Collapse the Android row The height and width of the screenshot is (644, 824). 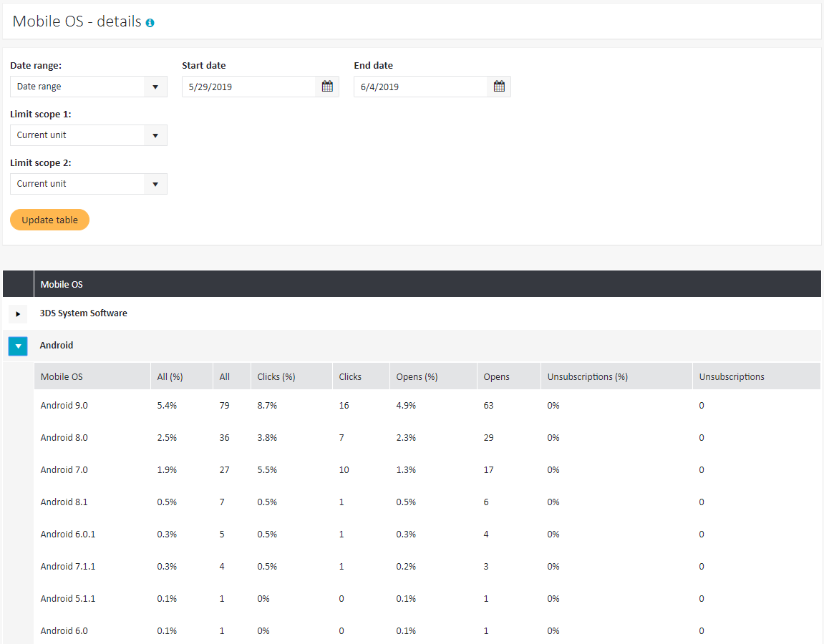(18, 346)
